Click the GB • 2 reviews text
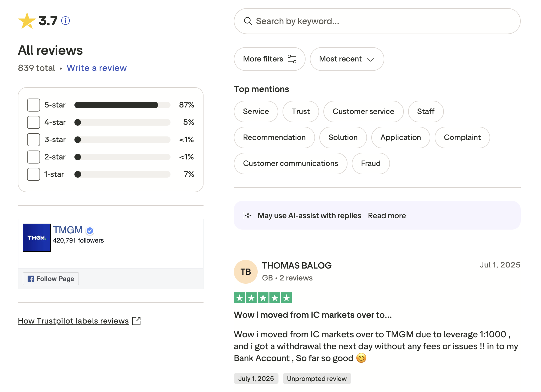The image size is (541, 392). pyautogui.click(x=287, y=278)
